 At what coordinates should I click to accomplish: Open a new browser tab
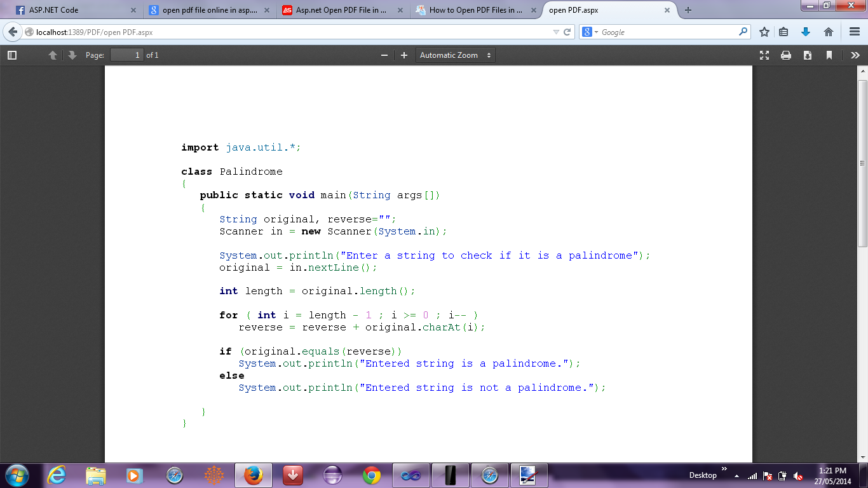(688, 10)
